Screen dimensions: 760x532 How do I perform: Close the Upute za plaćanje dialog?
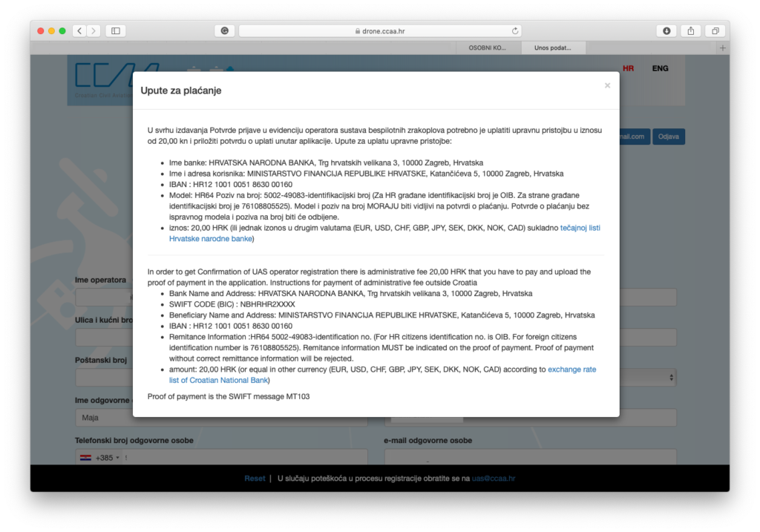tap(607, 86)
